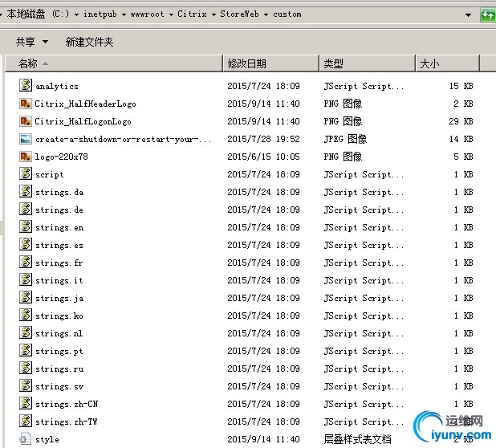This screenshot has height=448, width=496.
Task: Click the strings.es file icon
Action: point(26,245)
